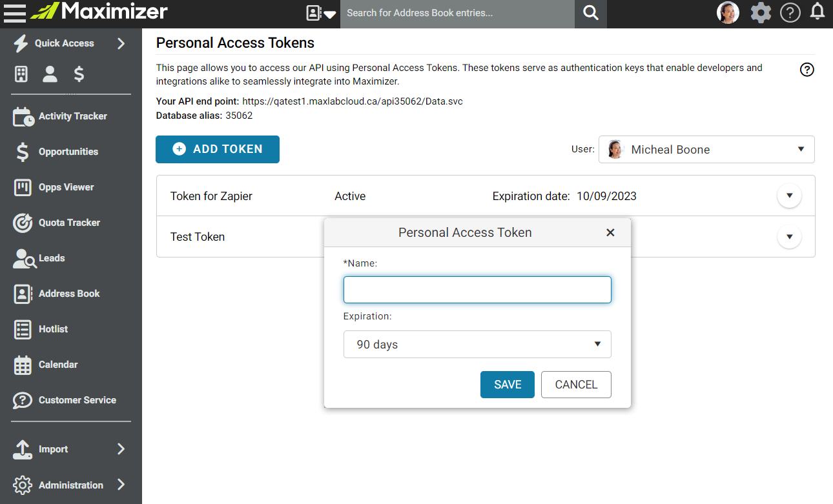Image resolution: width=833 pixels, height=504 pixels.
Task: Go to Activity Tracker in sidebar
Action: pos(71,116)
